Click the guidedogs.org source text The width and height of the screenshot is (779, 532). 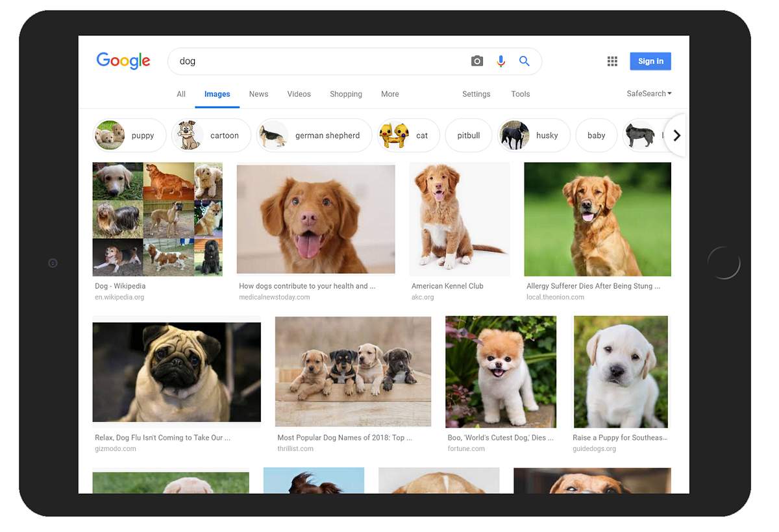coord(594,449)
